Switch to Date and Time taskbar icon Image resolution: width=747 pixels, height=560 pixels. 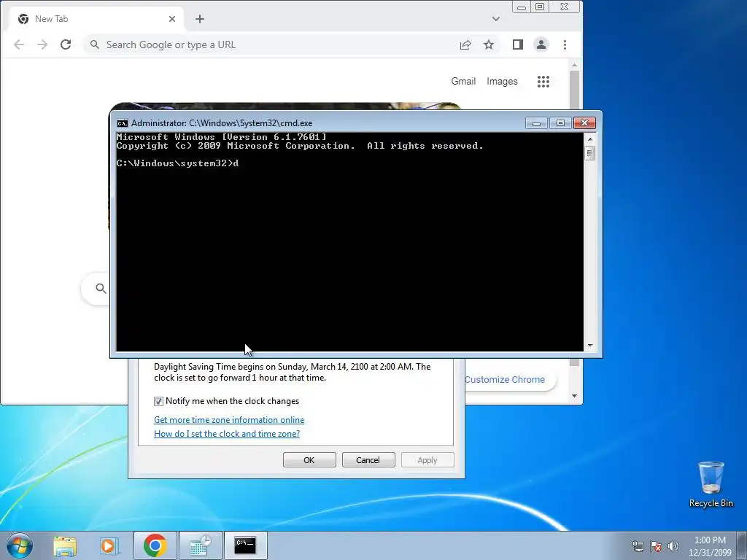pyautogui.click(x=200, y=545)
